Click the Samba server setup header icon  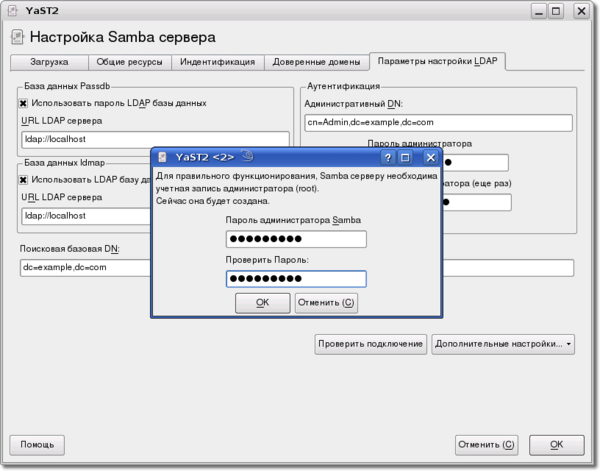click(16, 39)
